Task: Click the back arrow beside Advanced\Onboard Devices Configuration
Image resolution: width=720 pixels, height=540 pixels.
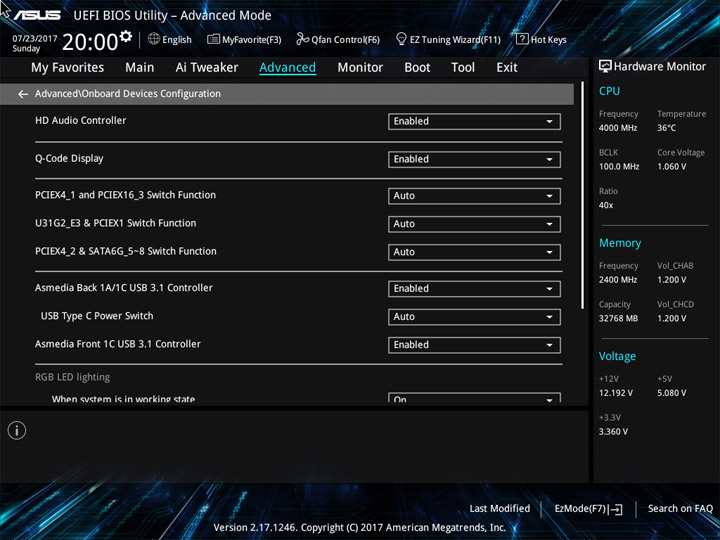Action: [x=23, y=94]
